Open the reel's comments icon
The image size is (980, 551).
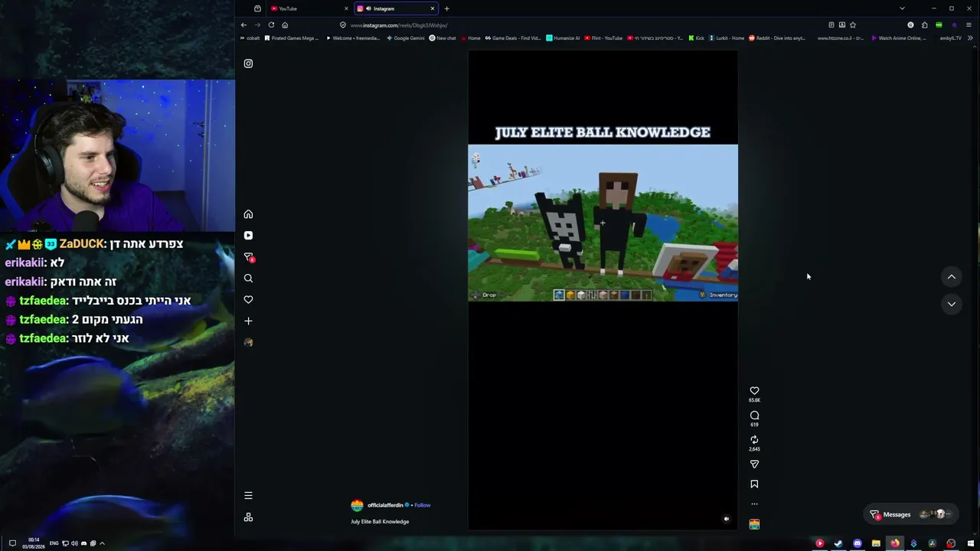click(754, 416)
